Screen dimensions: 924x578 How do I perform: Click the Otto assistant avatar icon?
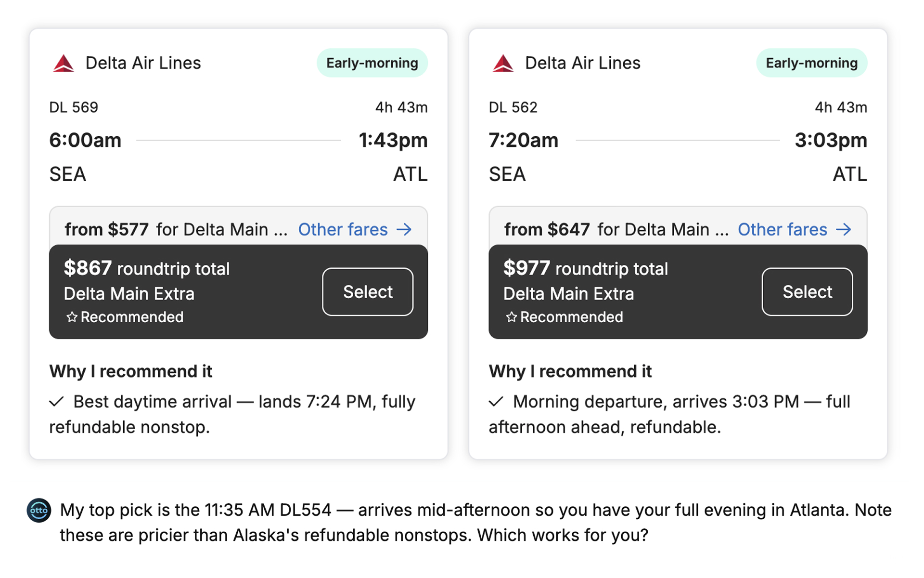click(x=39, y=510)
